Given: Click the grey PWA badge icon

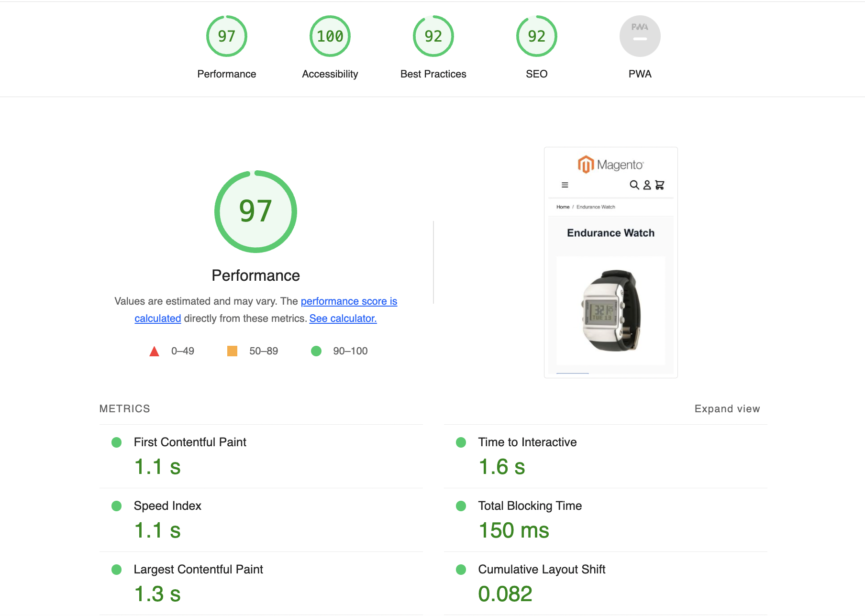Looking at the screenshot, I should (640, 36).
